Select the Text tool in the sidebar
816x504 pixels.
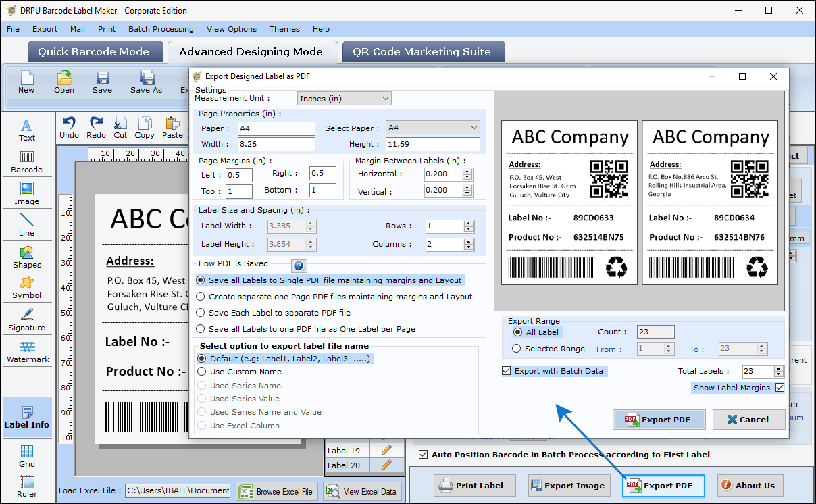27,130
